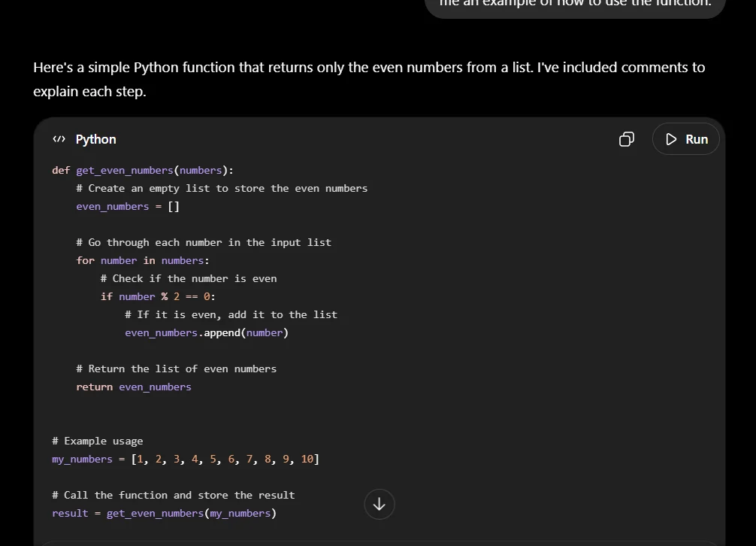The width and height of the screenshot is (756, 546).
Task: Click comment '# Check if the number is even'
Action: (x=189, y=279)
